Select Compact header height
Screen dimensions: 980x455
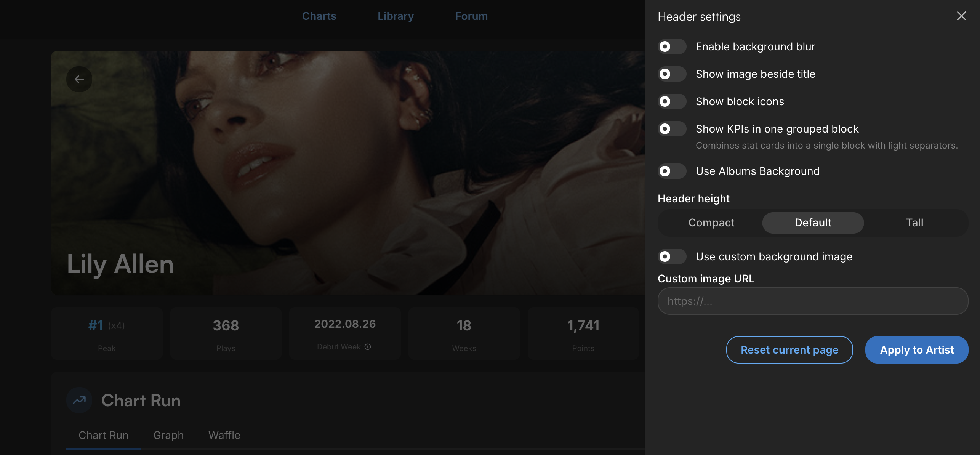711,223
